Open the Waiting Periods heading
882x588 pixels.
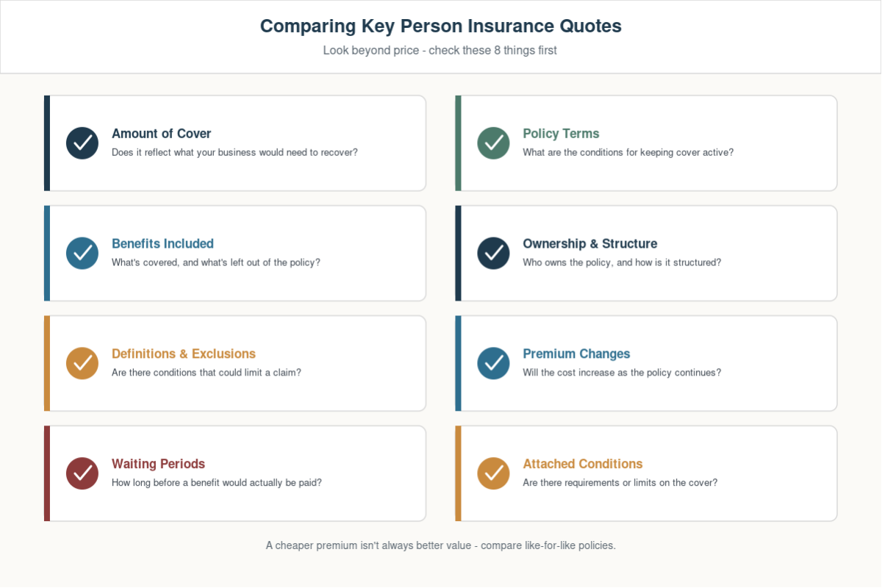point(158,465)
